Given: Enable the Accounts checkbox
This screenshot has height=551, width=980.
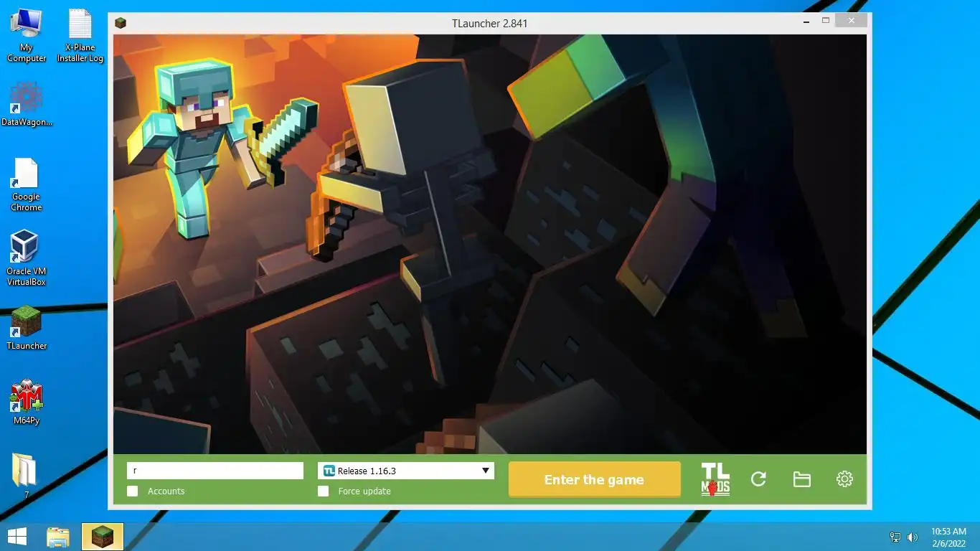Looking at the screenshot, I should coord(133,491).
